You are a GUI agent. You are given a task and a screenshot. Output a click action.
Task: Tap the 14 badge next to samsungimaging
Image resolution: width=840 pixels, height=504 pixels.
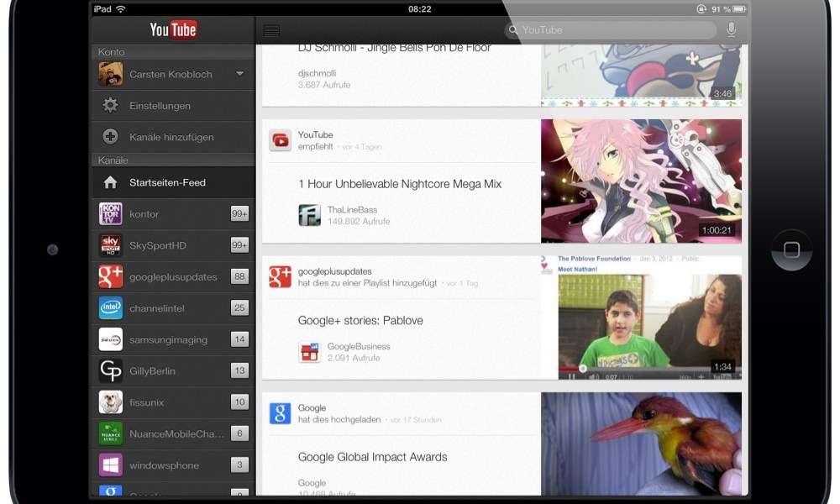click(239, 339)
